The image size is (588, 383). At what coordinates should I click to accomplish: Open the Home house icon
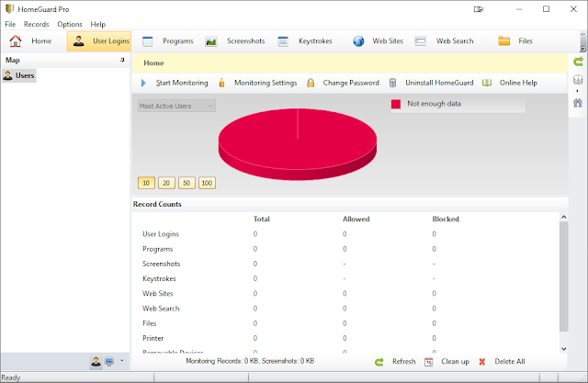pyautogui.click(x=16, y=40)
